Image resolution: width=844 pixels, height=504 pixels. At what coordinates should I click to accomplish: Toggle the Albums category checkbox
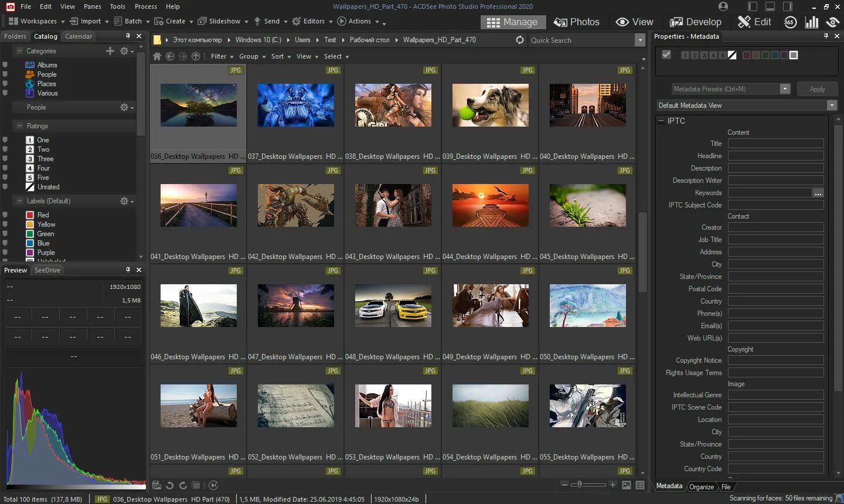5,65
